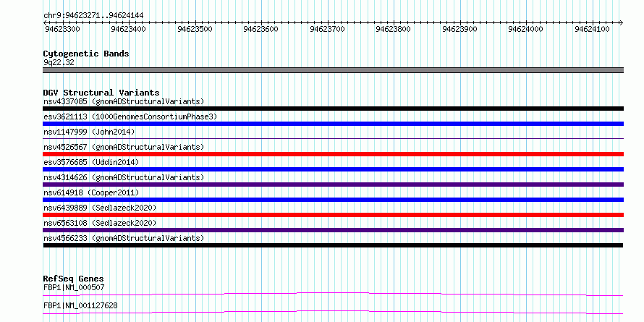Click the purple bar for nsv6563108
Screen dimensions: 644x322
tap(333, 230)
